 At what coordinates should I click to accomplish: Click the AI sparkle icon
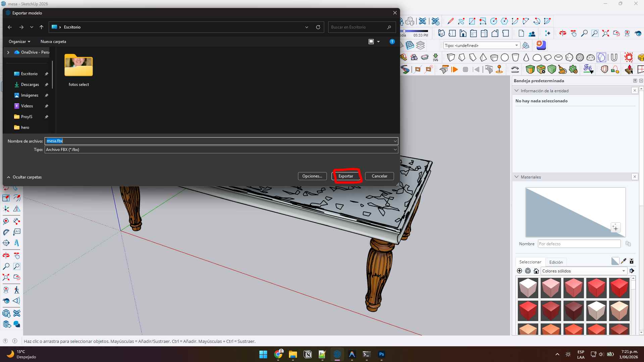tap(548, 33)
